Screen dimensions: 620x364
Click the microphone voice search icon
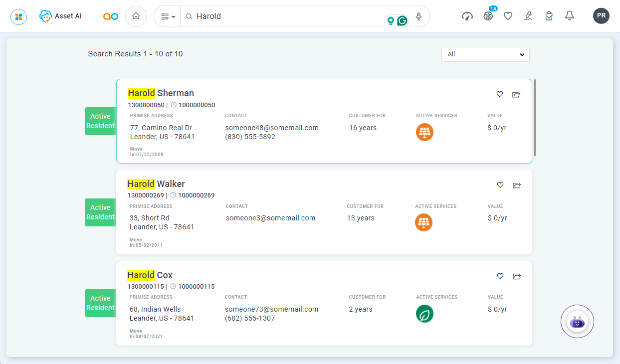[418, 16]
